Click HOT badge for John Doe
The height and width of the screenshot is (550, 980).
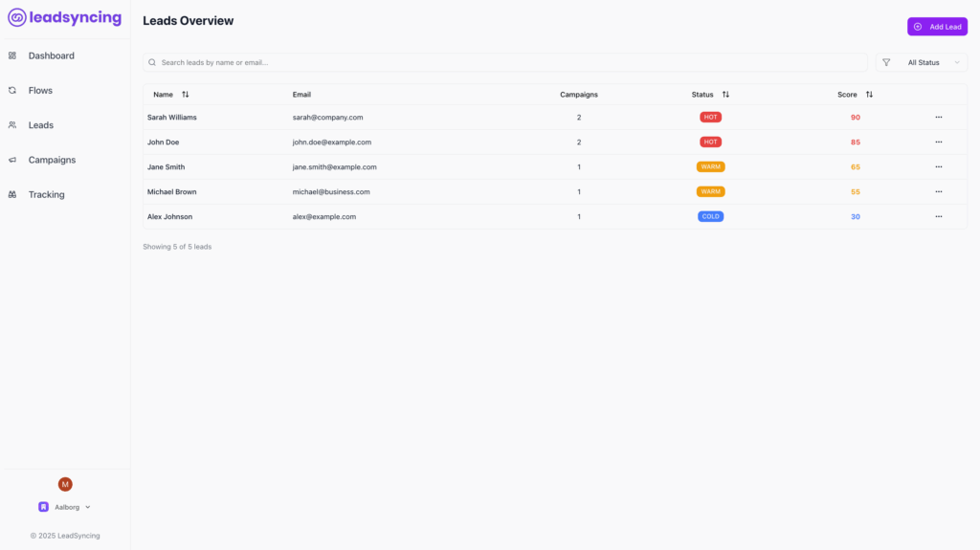(x=711, y=142)
